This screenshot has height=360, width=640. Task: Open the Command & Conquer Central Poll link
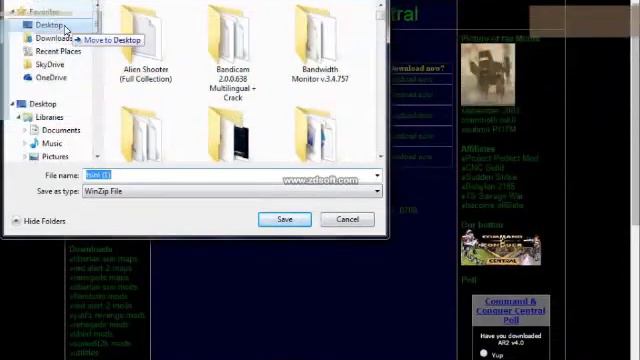click(511, 311)
